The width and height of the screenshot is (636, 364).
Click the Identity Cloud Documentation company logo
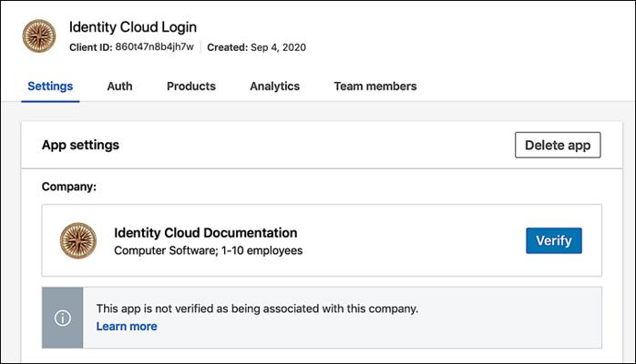pyautogui.click(x=78, y=240)
